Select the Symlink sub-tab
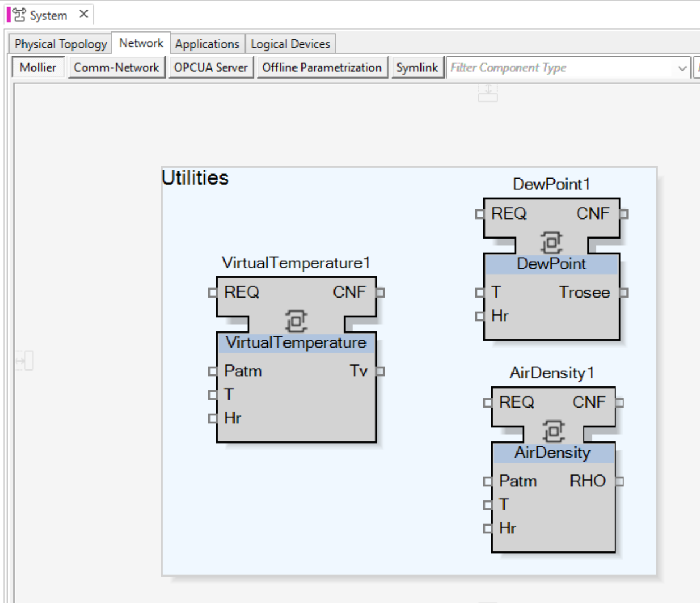Screen dimensions: 700x603 click(417, 67)
